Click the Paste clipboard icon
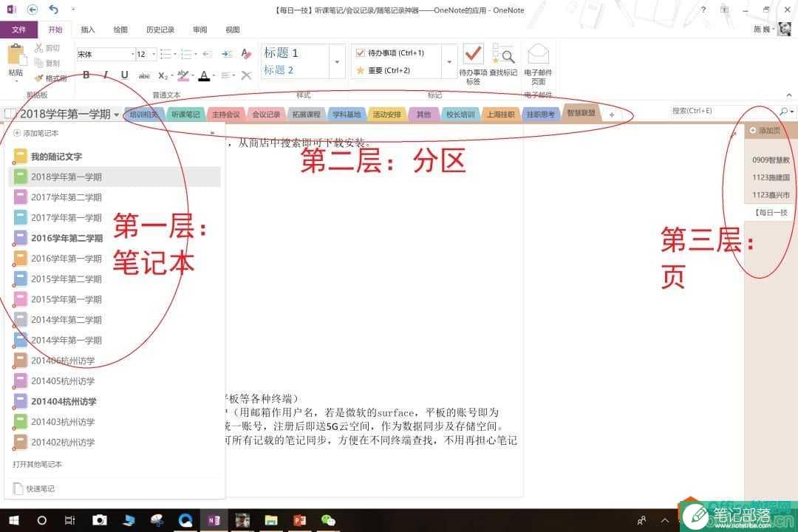Image resolution: width=798 pixels, height=532 pixels. (x=16, y=55)
